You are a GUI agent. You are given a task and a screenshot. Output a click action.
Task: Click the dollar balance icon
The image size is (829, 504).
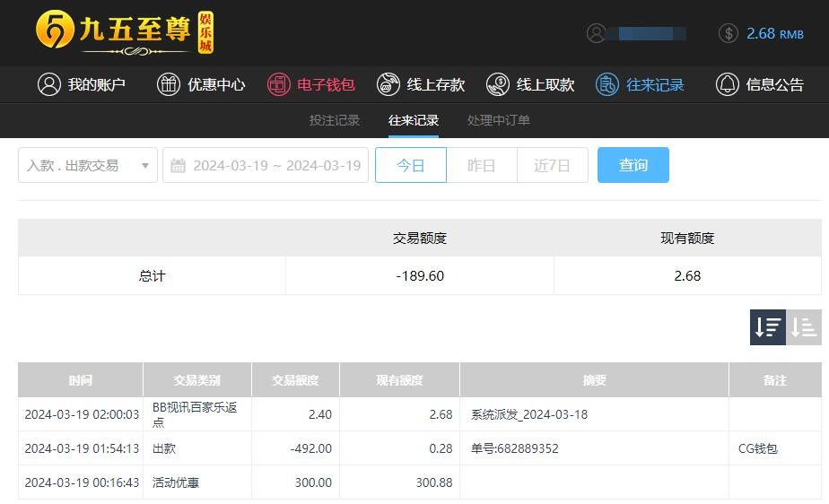pyautogui.click(x=728, y=33)
